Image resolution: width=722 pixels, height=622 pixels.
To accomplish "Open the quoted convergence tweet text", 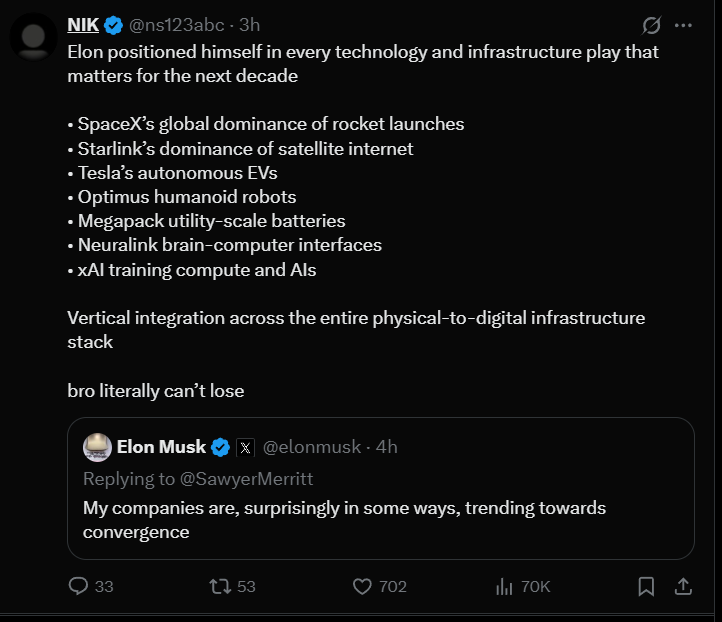I will 344,520.
